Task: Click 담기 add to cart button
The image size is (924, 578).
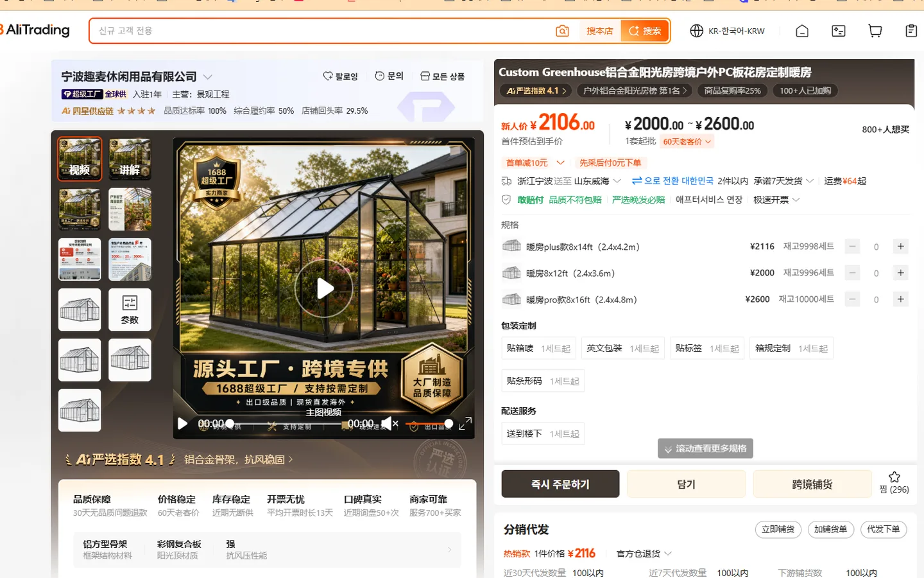Action: point(686,484)
